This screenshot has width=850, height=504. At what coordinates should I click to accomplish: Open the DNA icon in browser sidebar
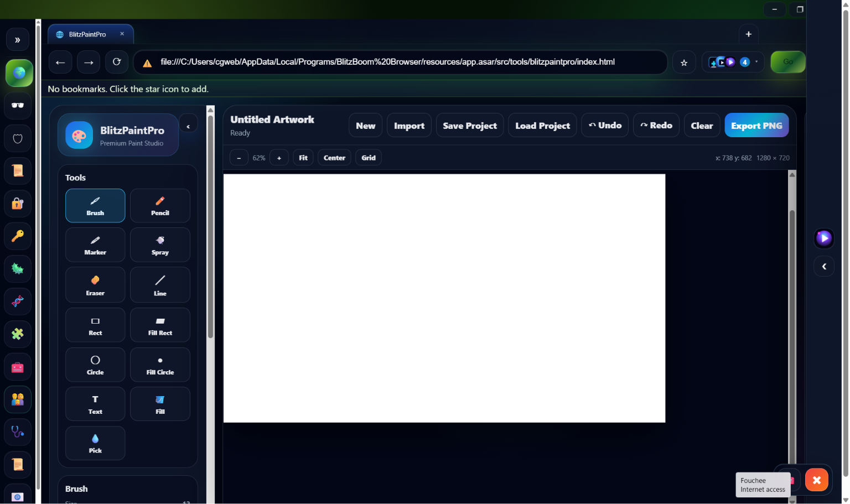point(18,302)
